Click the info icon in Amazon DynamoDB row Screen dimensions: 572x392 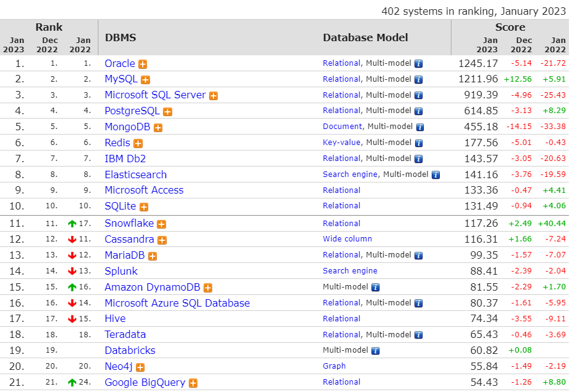[375, 288]
